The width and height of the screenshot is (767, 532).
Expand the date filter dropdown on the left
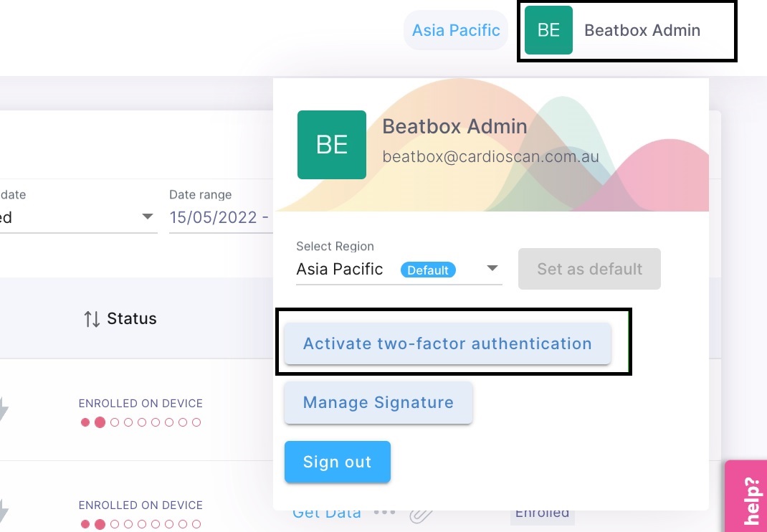(148, 217)
